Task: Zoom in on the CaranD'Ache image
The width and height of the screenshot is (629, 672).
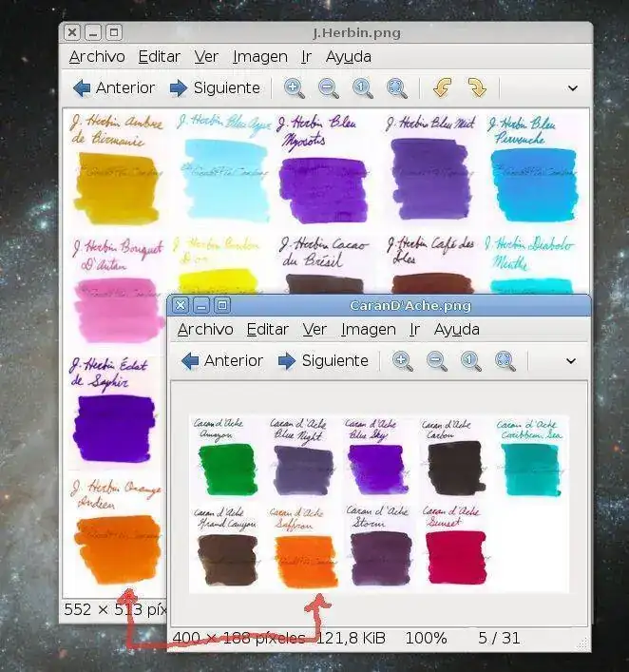Action: (x=403, y=361)
